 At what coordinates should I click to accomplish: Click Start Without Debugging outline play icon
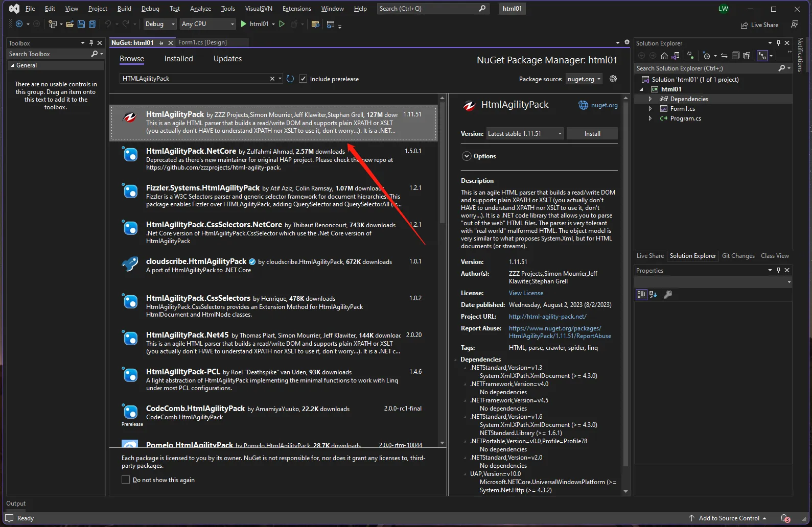pyautogui.click(x=282, y=24)
